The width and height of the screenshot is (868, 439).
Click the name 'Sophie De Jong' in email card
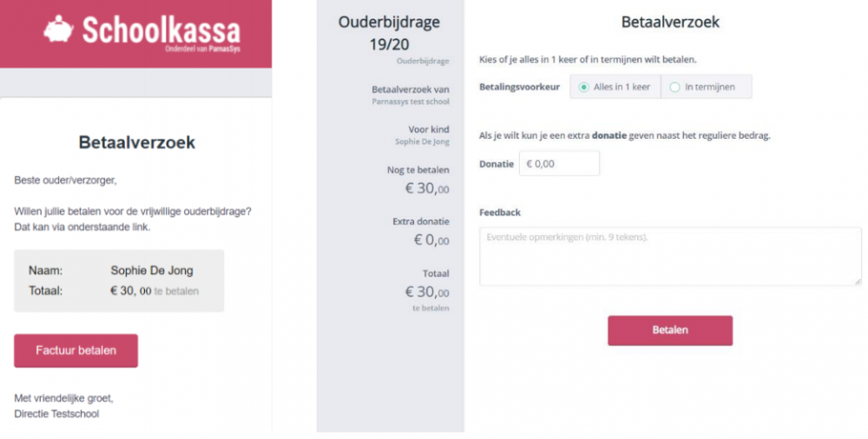point(152,271)
